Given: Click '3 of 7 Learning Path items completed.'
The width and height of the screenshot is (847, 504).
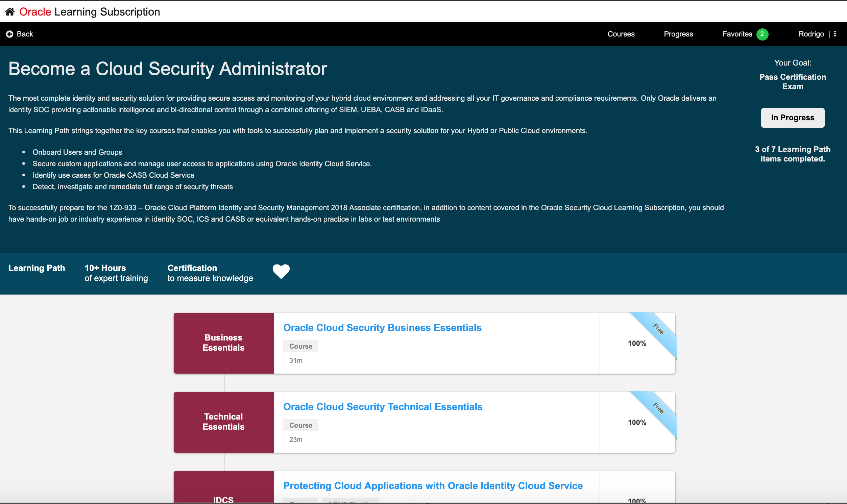Looking at the screenshot, I should [x=793, y=154].
